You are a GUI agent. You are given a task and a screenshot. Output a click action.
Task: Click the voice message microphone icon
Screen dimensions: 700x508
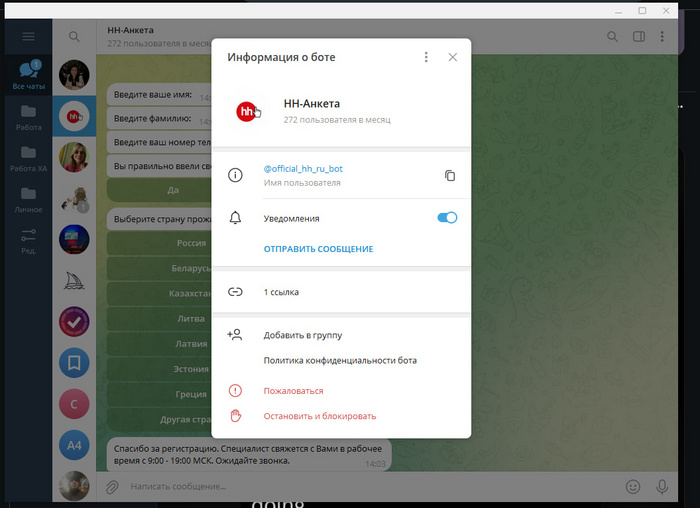coord(662,487)
